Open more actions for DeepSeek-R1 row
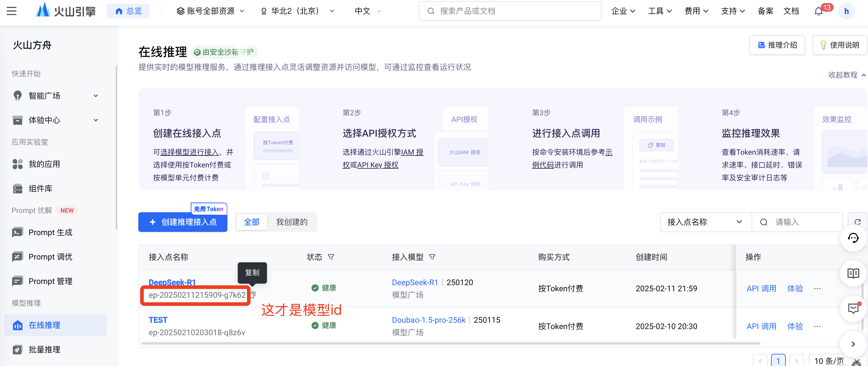The height and width of the screenshot is (366, 868). pyautogui.click(x=817, y=289)
